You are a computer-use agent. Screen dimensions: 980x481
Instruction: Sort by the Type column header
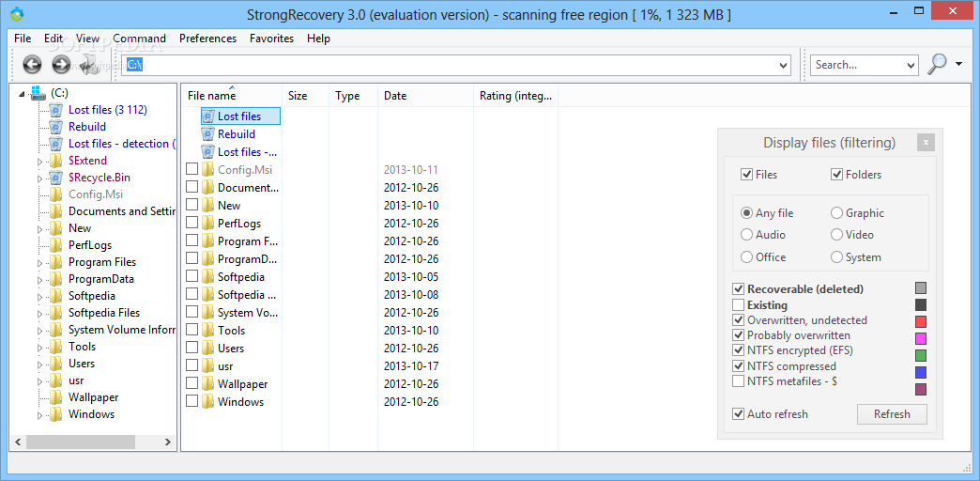(x=353, y=96)
